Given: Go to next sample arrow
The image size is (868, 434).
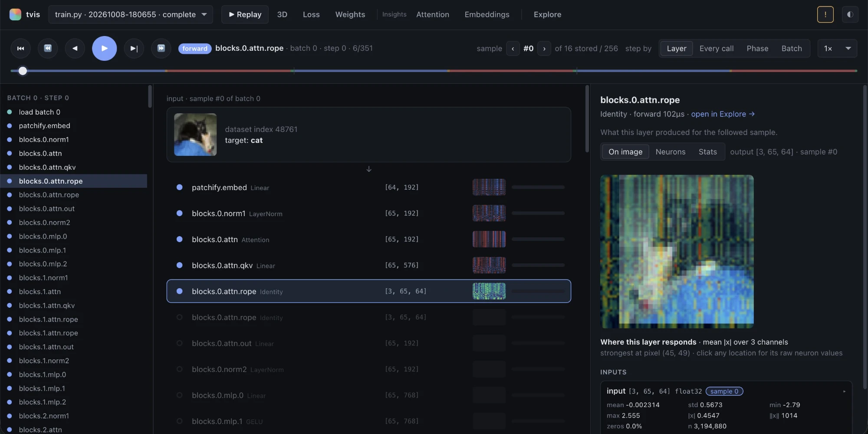Looking at the screenshot, I should (x=544, y=49).
